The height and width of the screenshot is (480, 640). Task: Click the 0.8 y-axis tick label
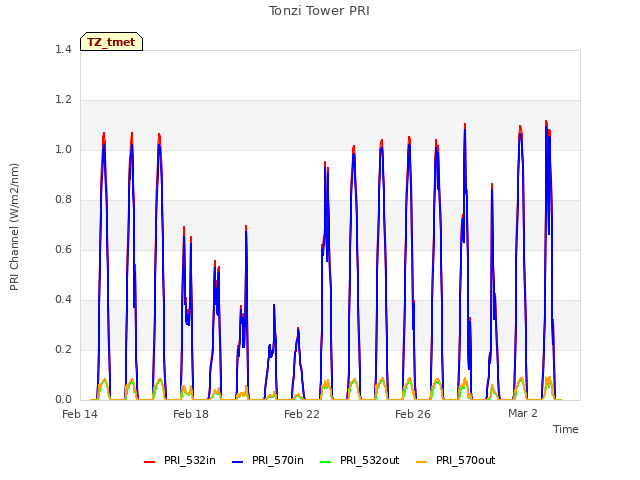[63, 200]
